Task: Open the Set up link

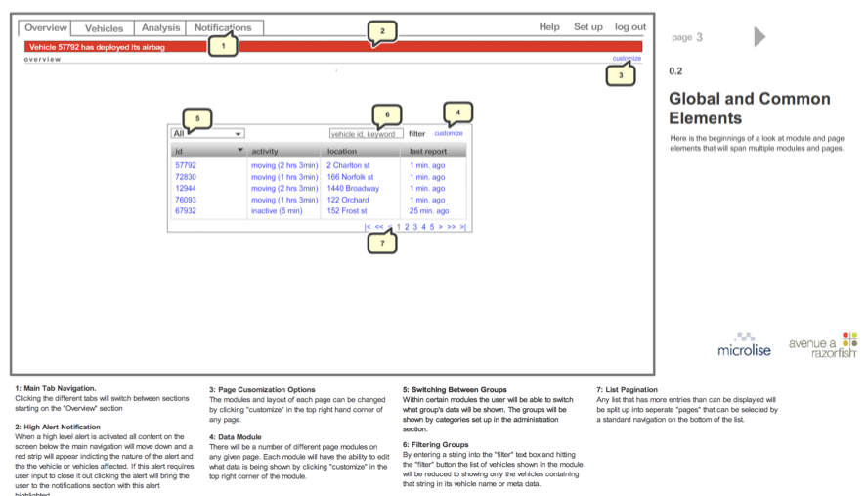Action: (x=587, y=27)
